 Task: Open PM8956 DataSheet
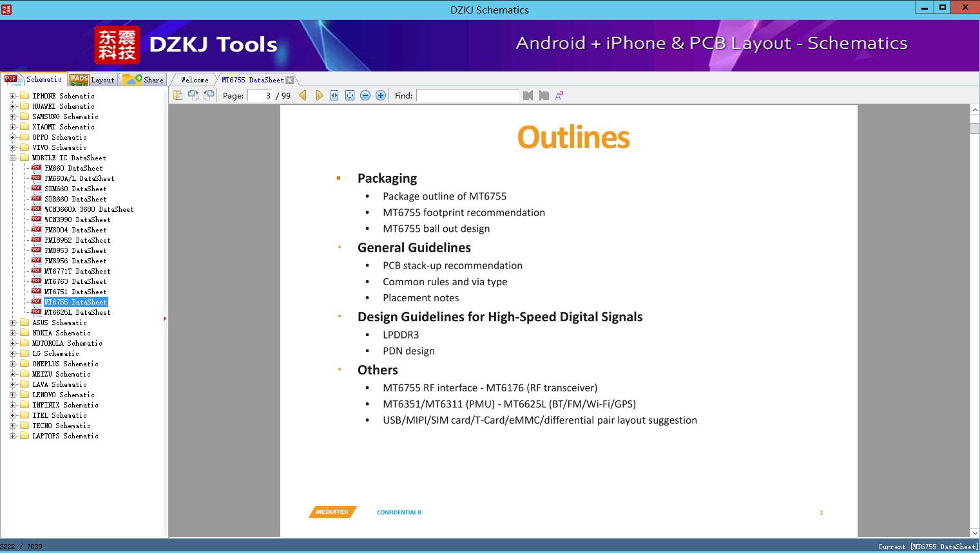point(75,261)
